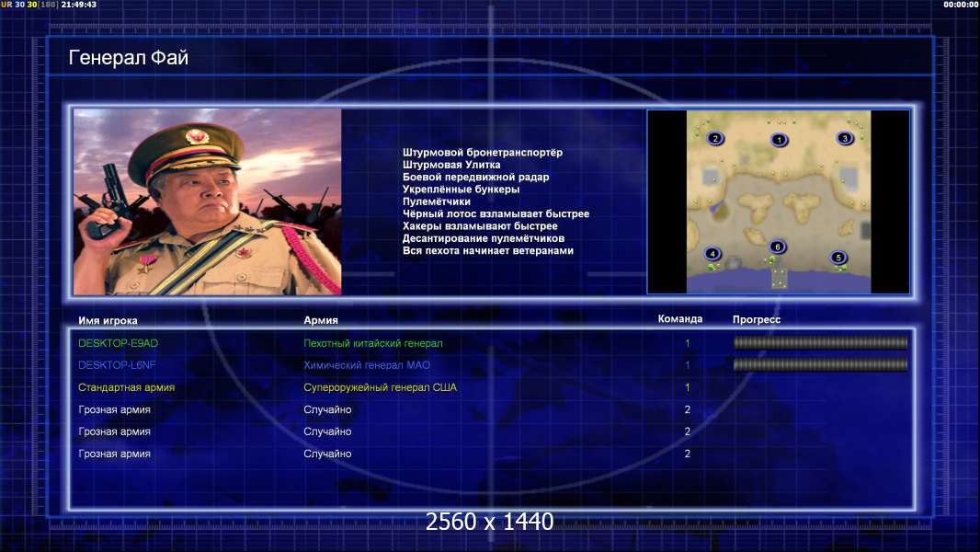The width and height of the screenshot is (980, 552).
Task: Click start position marker 4 on minimap
Action: 712,254
